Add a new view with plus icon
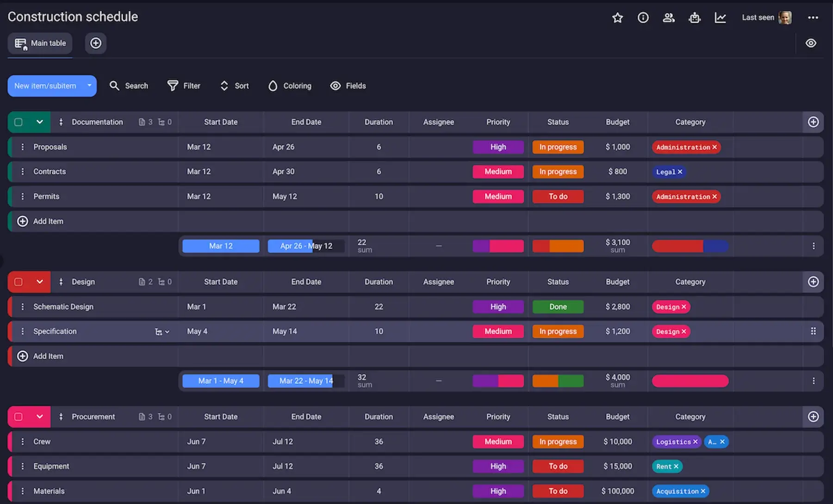Screen dimensions: 833x504 click(96, 43)
